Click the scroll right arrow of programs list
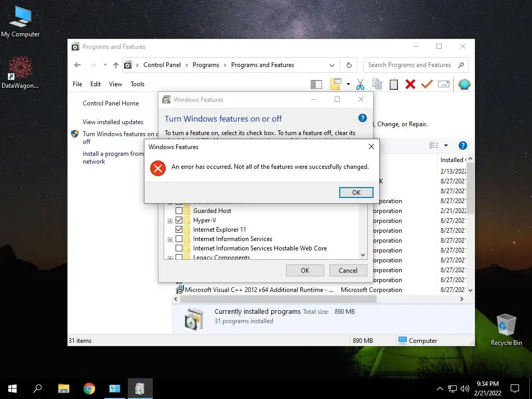Screen dimensions: 532x399 coord(461,299)
